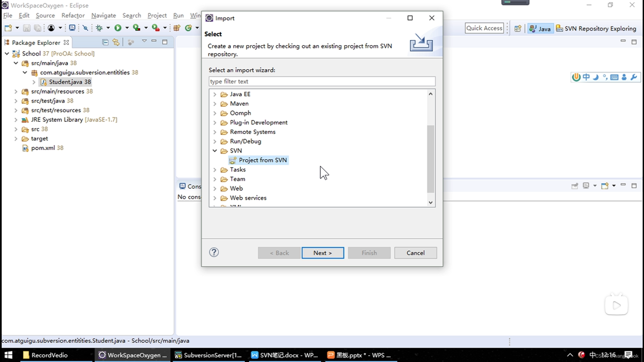Click the Run External Tools icon
This screenshot has height=362, width=644.
click(156, 28)
